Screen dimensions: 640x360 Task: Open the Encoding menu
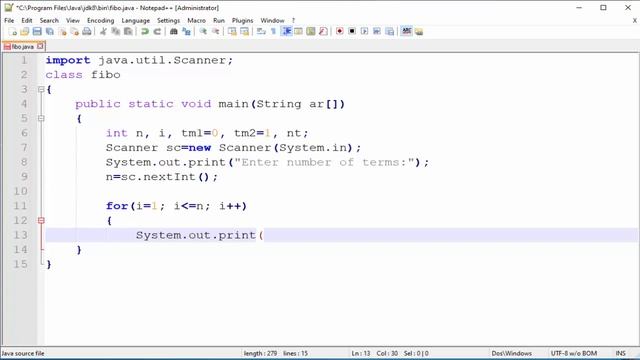[x=100, y=20]
